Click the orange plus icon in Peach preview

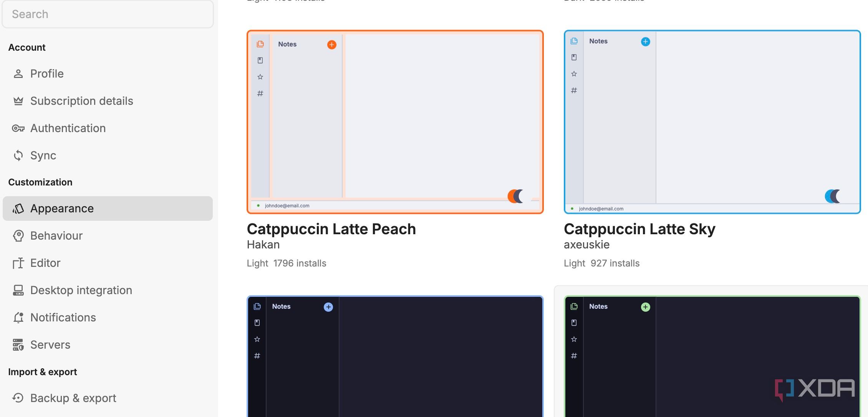(331, 45)
